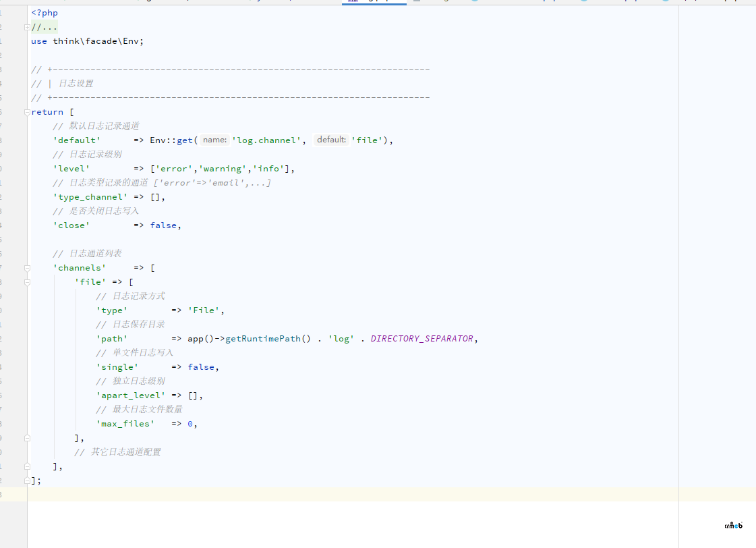Click the folded "//..." placeholder text

[45, 27]
